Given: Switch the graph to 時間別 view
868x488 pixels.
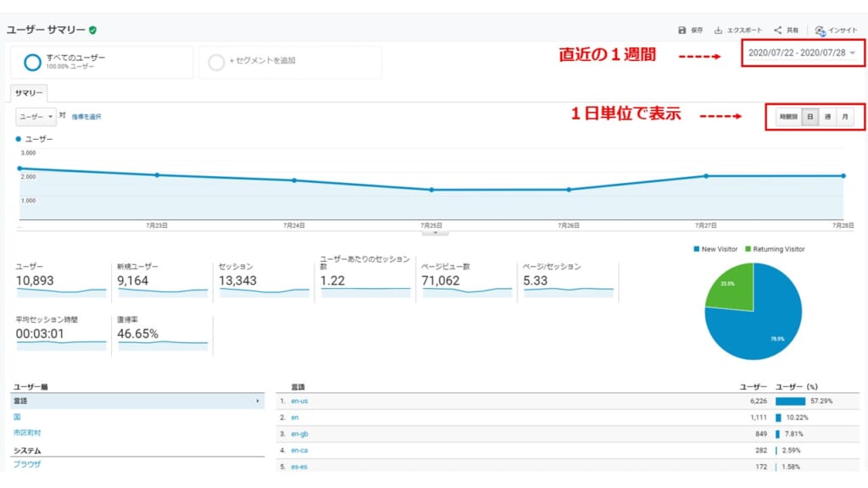Looking at the screenshot, I should coord(788,117).
